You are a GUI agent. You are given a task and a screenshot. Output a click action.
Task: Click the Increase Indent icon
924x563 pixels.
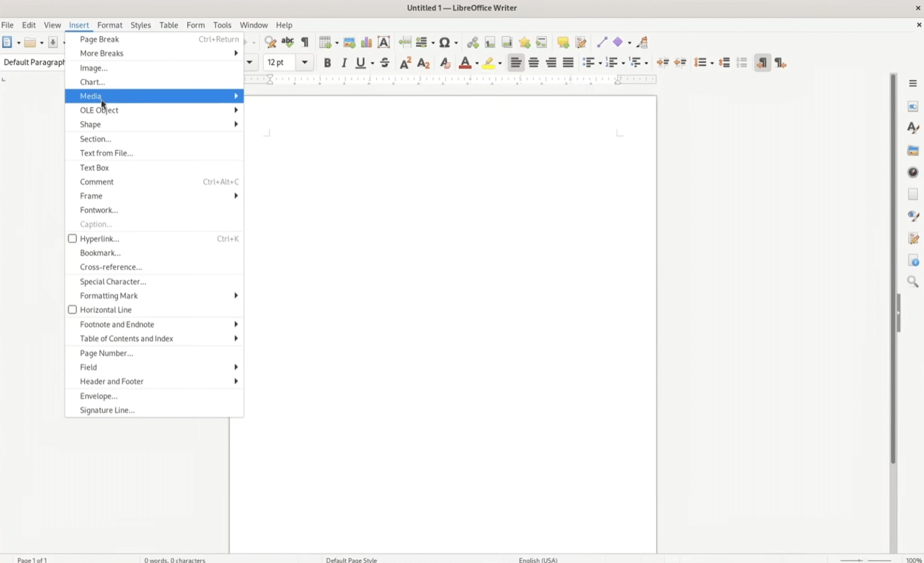tap(663, 62)
